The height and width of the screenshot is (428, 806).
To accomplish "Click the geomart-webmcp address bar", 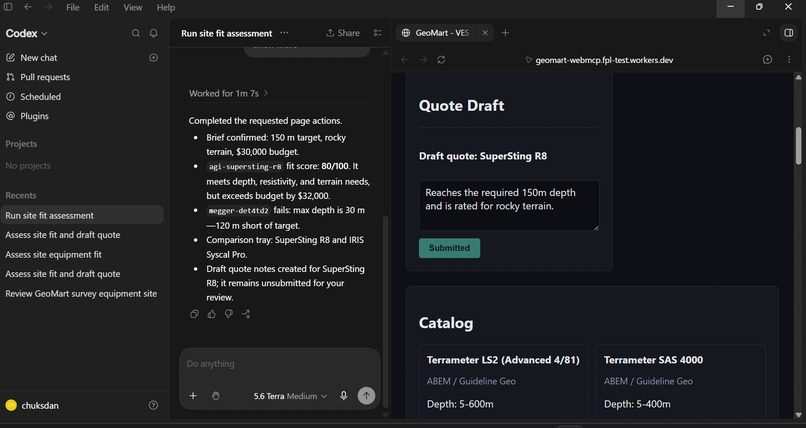I will point(599,60).
